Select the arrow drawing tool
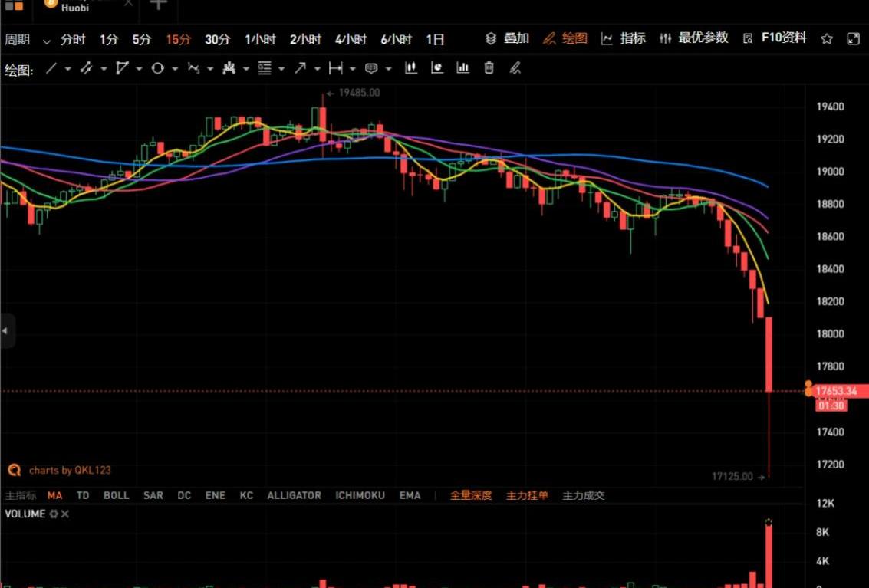The height and width of the screenshot is (588, 869). pyautogui.click(x=300, y=69)
